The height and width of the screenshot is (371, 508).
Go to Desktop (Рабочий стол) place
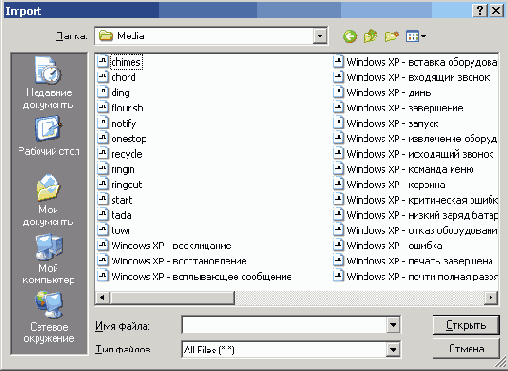49,136
